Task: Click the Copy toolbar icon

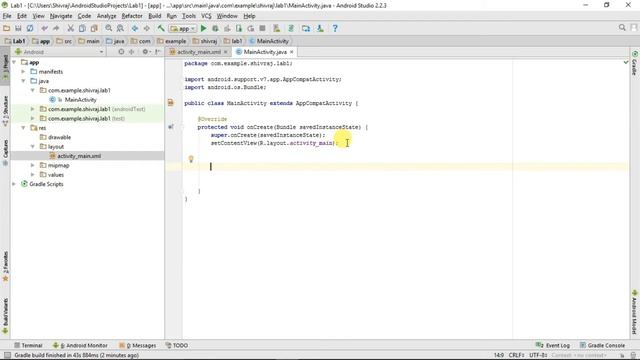Action: 82,28
